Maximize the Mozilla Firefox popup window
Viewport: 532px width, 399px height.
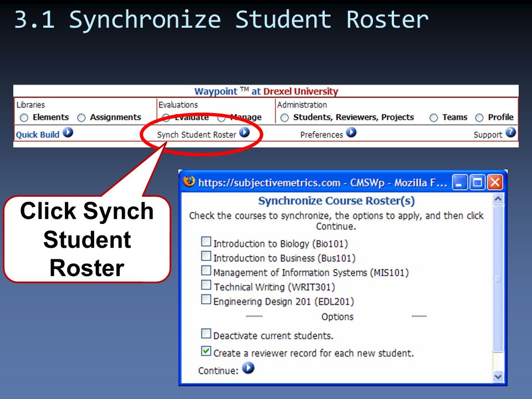pyautogui.click(x=477, y=182)
